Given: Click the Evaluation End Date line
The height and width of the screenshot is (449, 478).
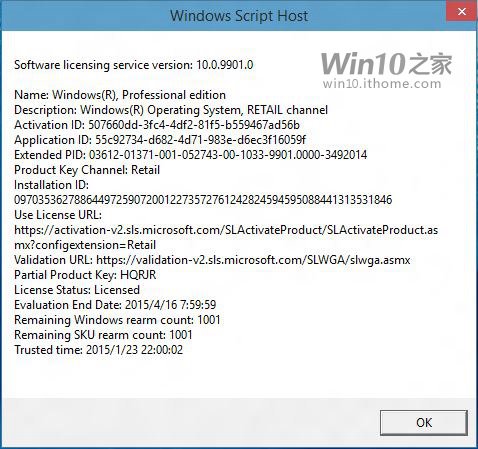Looking at the screenshot, I should click(115, 305).
